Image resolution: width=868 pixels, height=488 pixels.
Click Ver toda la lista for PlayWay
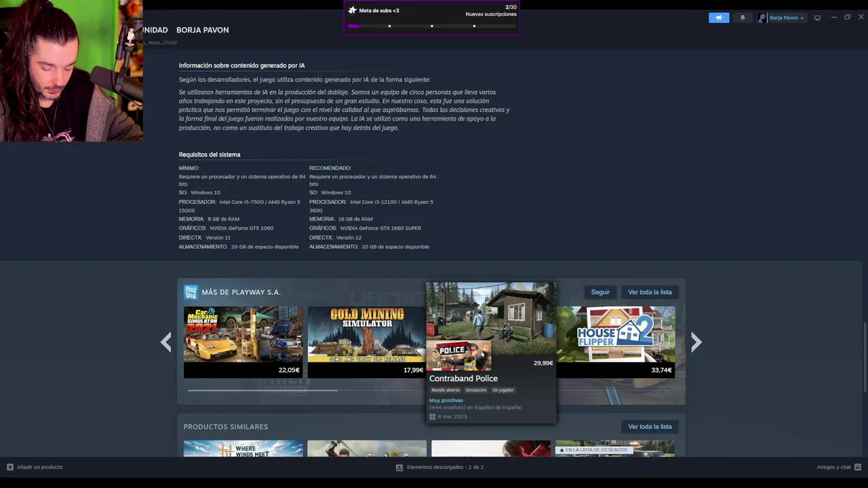point(650,292)
